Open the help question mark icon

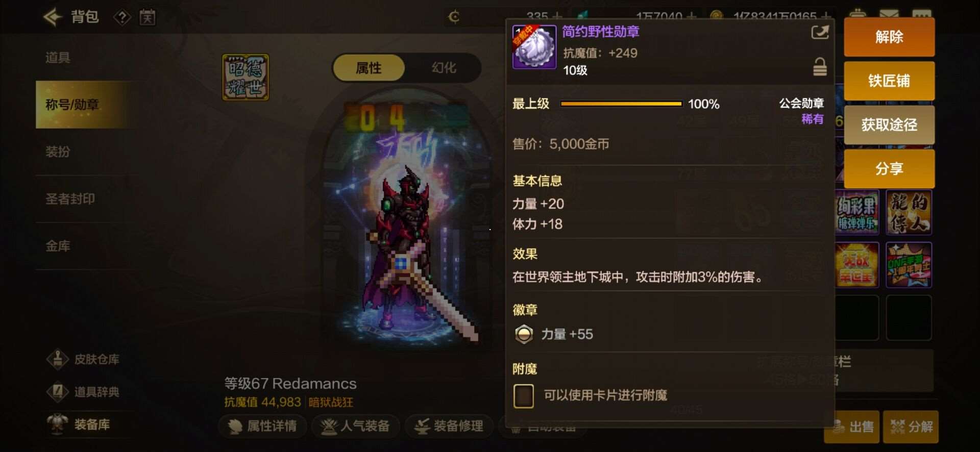coord(122,18)
